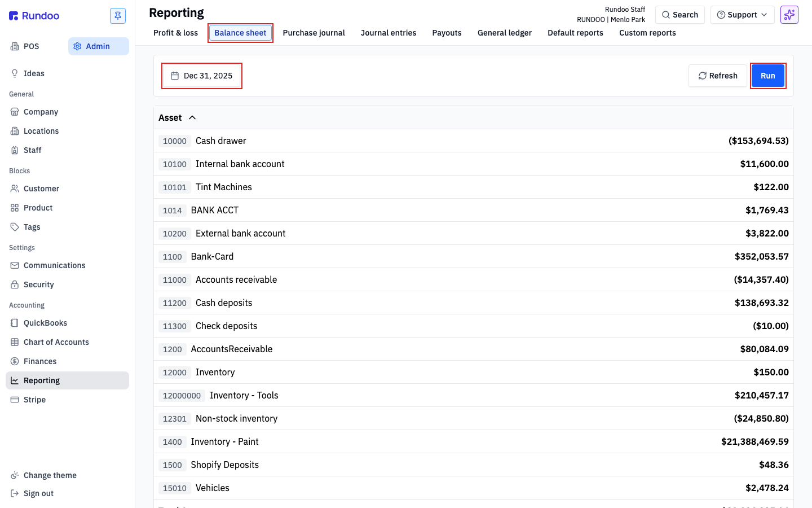Open the AI sparkle assistant icon

click(x=789, y=15)
